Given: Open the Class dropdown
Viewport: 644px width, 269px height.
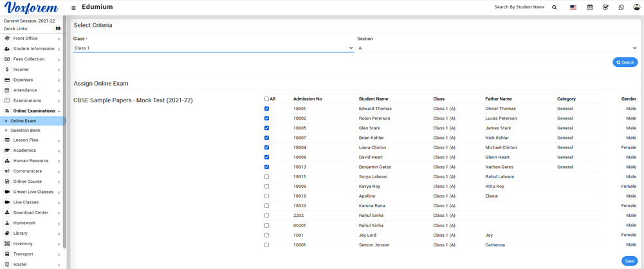Looking at the screenshot, I should [x=213, y=48].
